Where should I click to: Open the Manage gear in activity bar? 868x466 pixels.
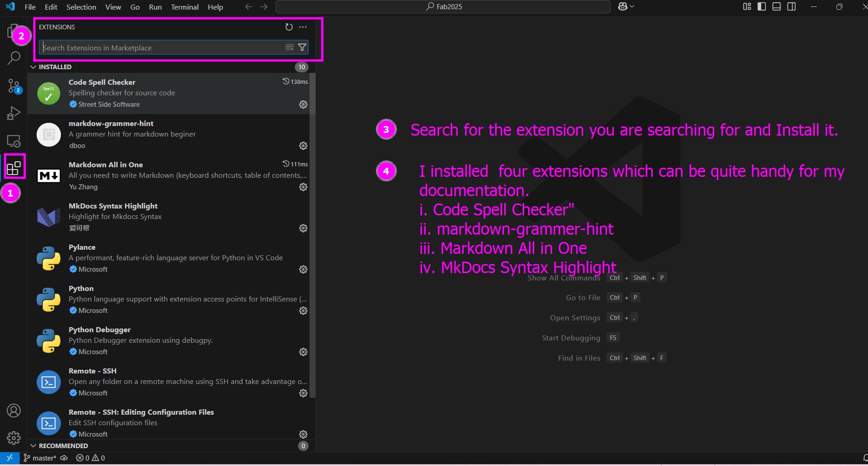(14, 438)
